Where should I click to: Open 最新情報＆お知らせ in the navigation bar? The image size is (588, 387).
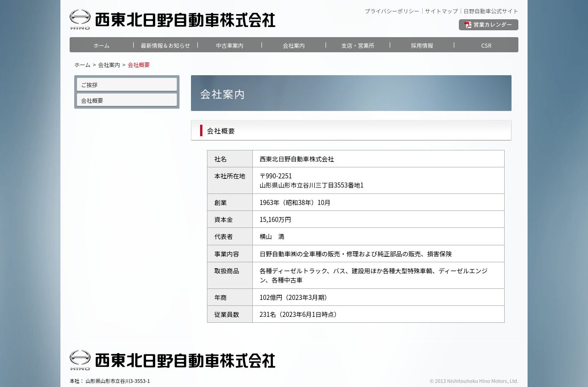pos(165,45)
